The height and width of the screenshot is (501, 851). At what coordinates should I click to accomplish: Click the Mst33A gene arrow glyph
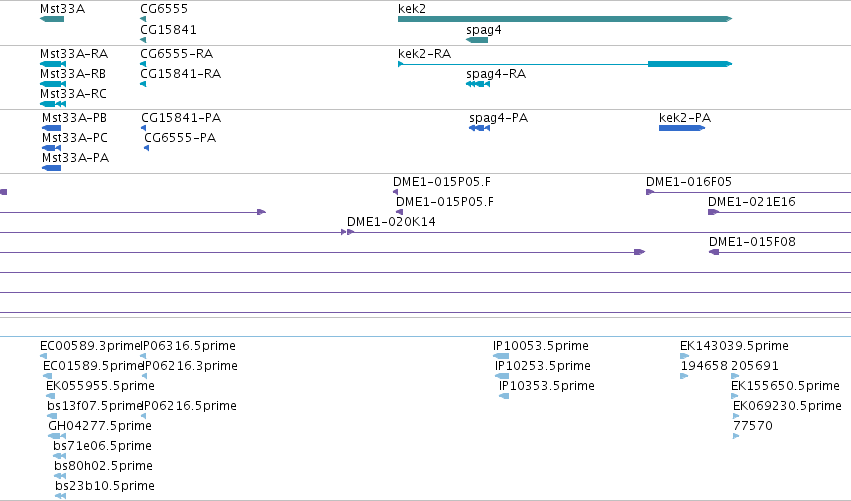[x=52, y=19]
